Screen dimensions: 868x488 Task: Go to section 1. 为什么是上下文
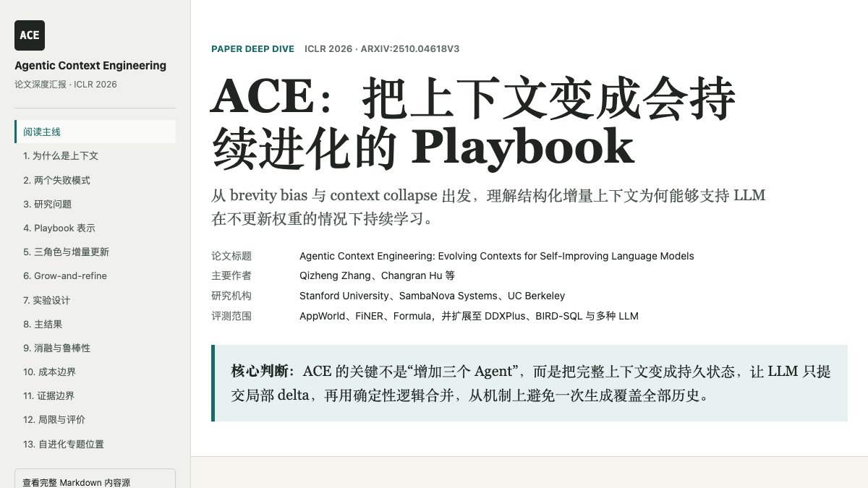(x=95, y=155)
